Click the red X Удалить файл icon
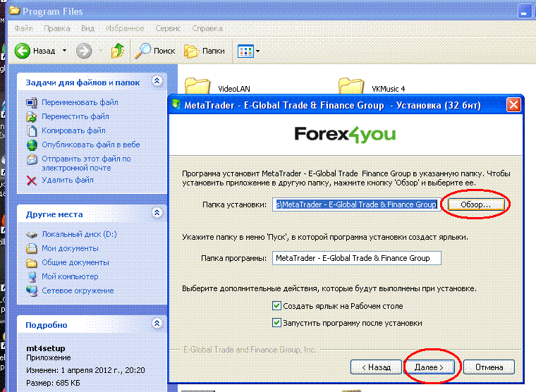The image size is (536, 392). [x=32, y=180]
